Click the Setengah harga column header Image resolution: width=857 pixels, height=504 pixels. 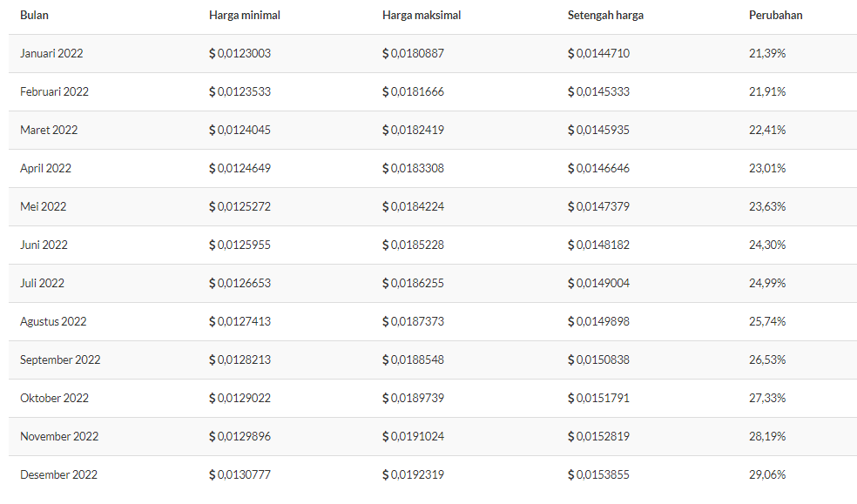(x=605, y=16)
